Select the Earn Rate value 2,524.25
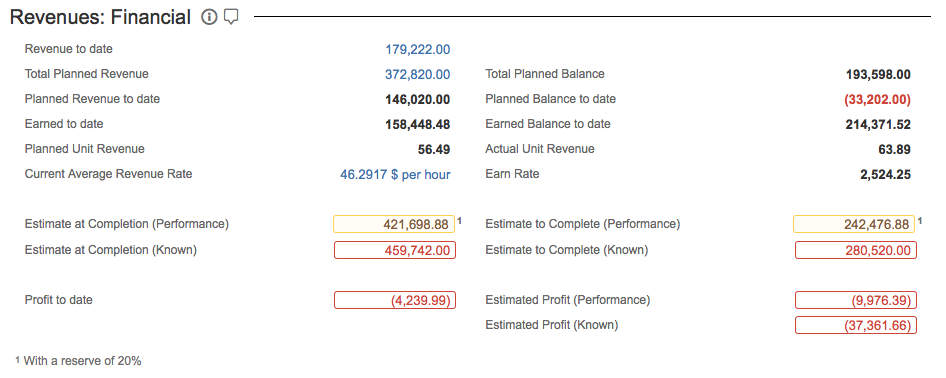 (x=885, y=175)
